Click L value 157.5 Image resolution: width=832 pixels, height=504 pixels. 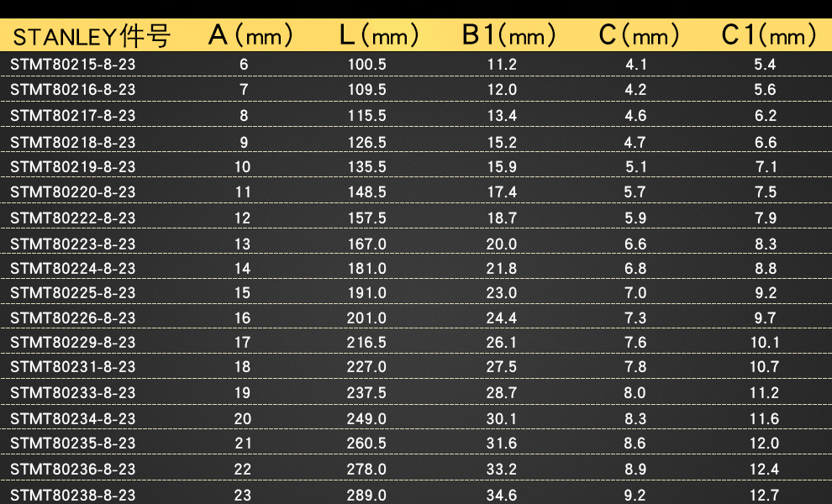coord(366,218)
